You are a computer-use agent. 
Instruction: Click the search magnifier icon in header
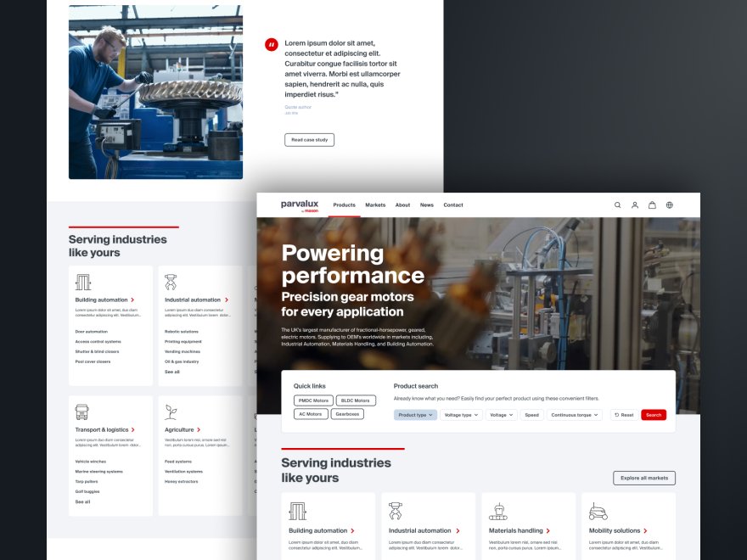tap(617, 205)
